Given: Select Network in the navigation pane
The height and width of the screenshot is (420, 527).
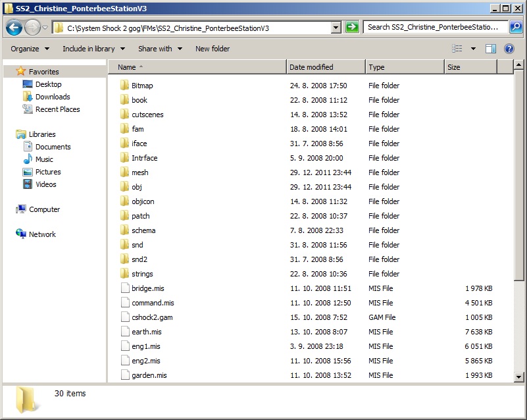Looking at the screenshot, I should 36,234.
